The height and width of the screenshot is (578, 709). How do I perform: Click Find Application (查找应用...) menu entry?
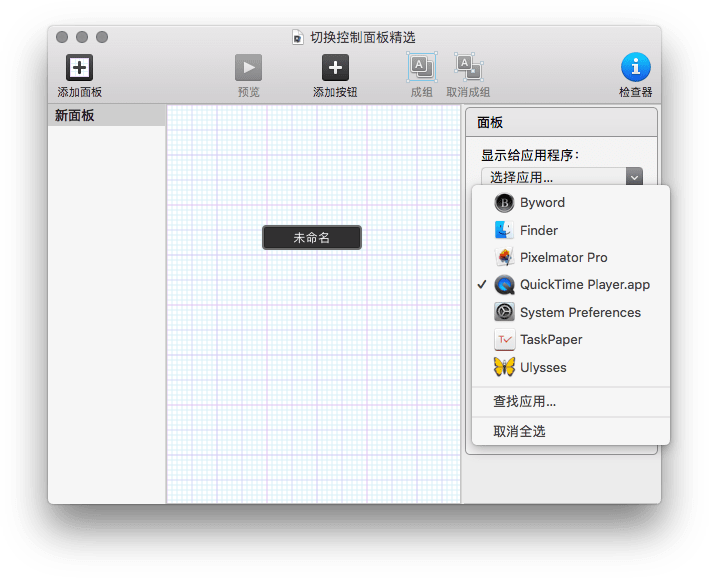tap(524, 402)
